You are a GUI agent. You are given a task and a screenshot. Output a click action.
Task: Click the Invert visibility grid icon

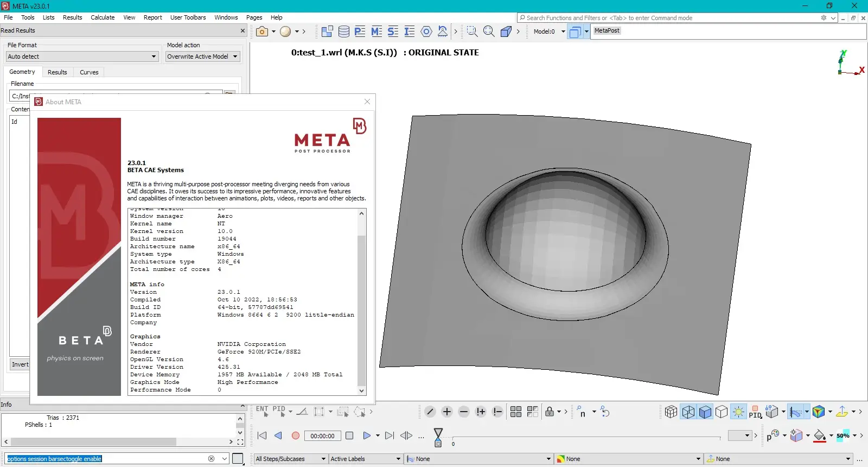pos(533,412)
